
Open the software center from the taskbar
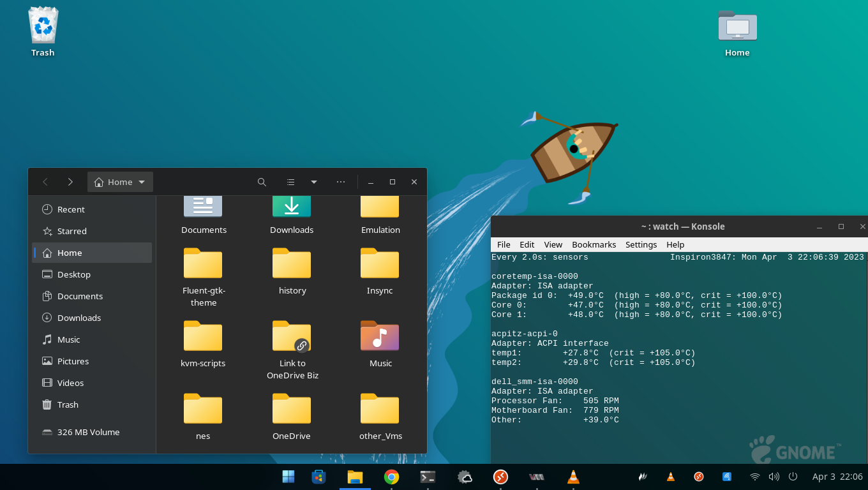tap(318, 477)
